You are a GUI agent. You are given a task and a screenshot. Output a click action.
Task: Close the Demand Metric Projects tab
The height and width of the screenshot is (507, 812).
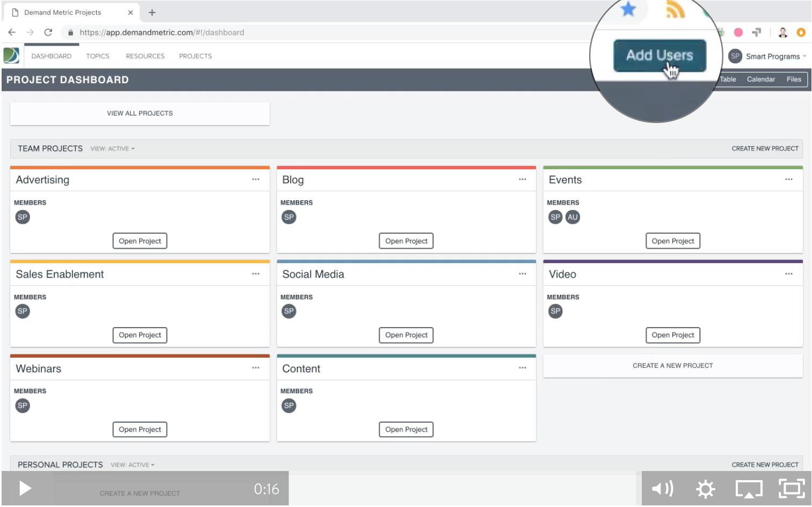[130, 12]
